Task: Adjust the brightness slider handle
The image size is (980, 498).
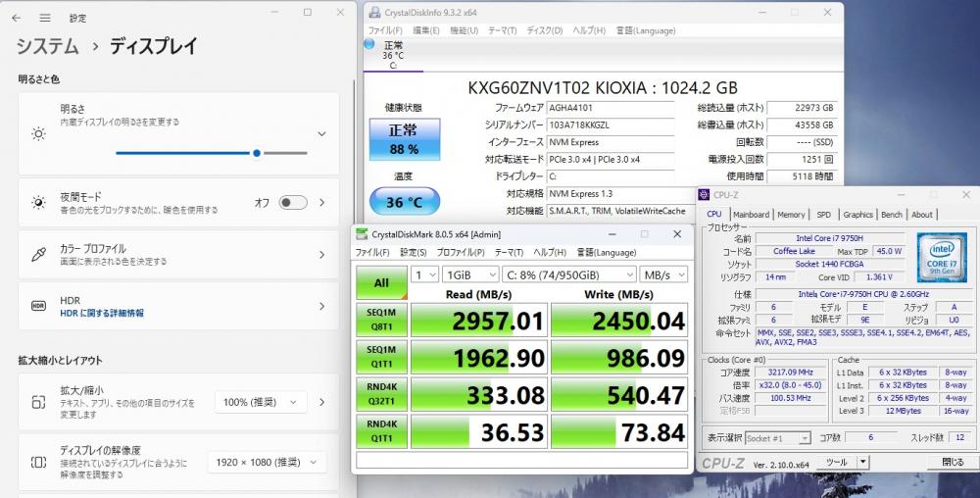Action: click(x=256, y=153)
